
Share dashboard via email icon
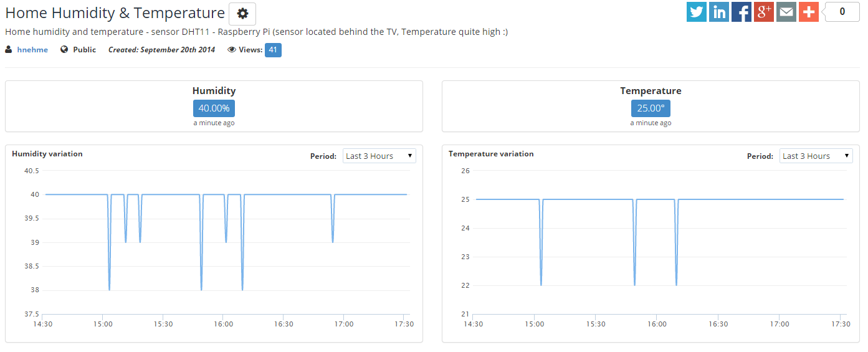786,12
